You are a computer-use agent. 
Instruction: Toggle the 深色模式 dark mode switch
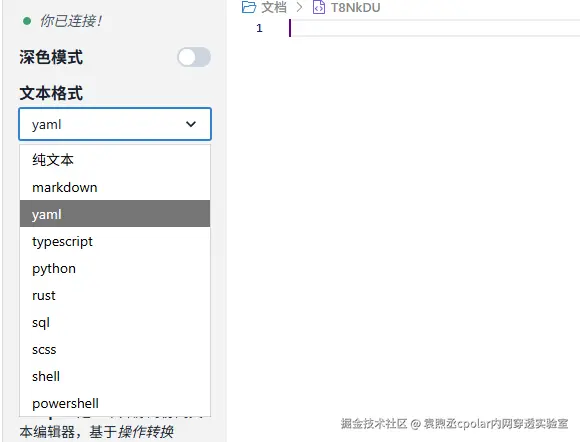pos(194,57)
